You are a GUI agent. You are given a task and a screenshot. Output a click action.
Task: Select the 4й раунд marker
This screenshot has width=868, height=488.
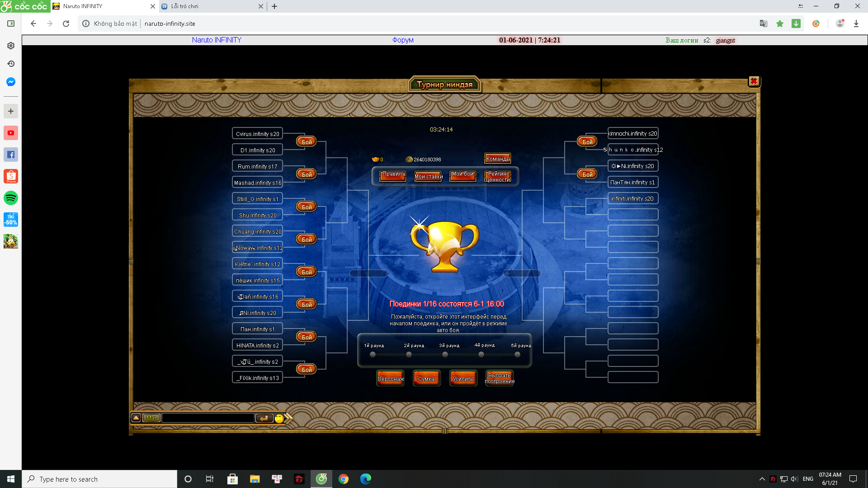[481, 355]
